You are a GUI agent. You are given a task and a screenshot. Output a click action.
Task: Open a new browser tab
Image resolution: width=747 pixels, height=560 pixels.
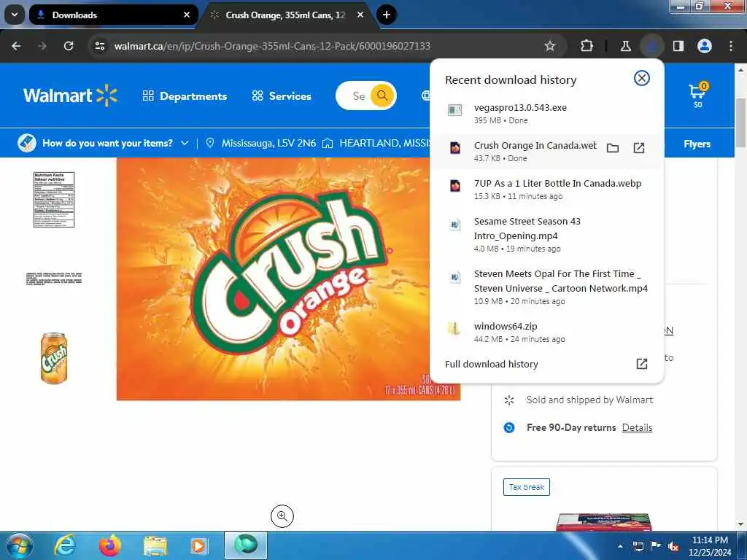(387, 15)
